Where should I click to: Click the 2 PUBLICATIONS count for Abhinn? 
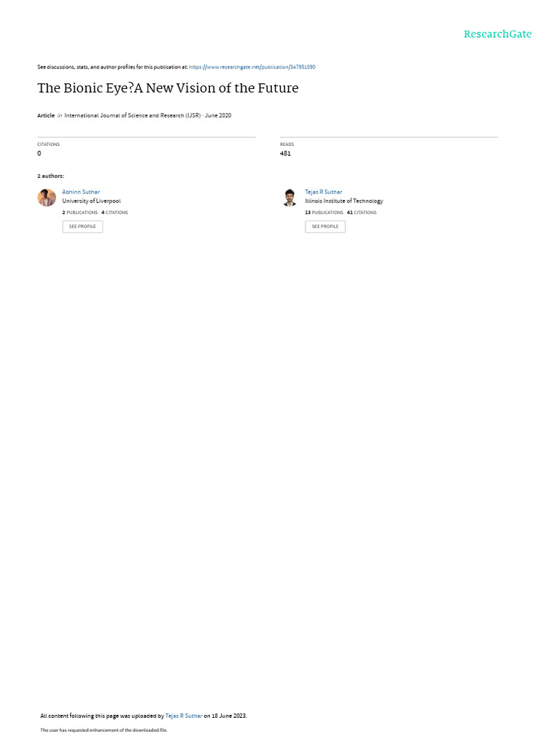click(x=80, y=212)
